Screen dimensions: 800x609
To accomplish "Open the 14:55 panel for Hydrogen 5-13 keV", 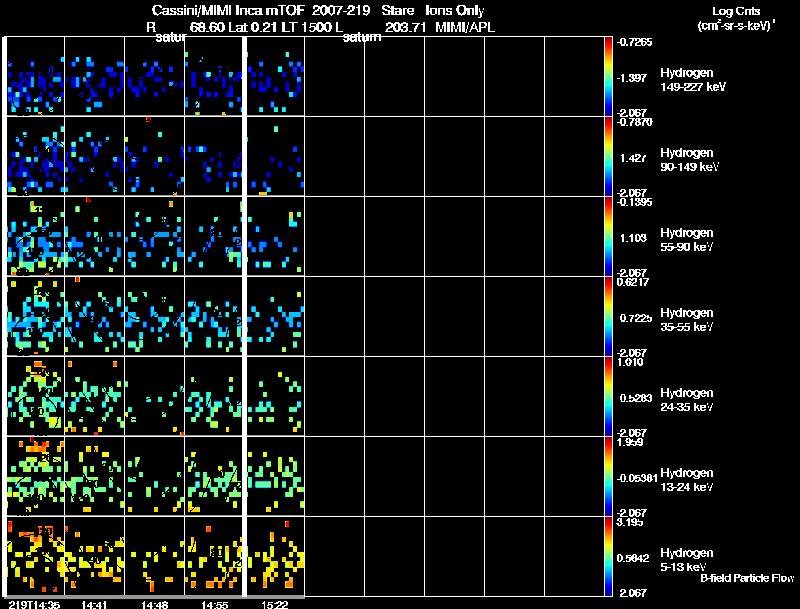I will (x=213, y=556).
